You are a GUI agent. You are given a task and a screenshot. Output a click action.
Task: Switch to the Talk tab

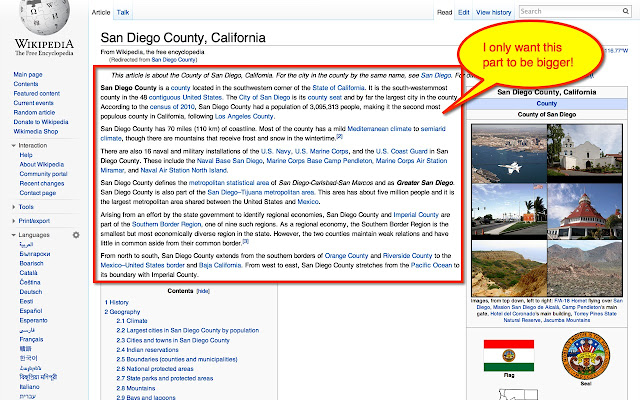tap(123, 12)
